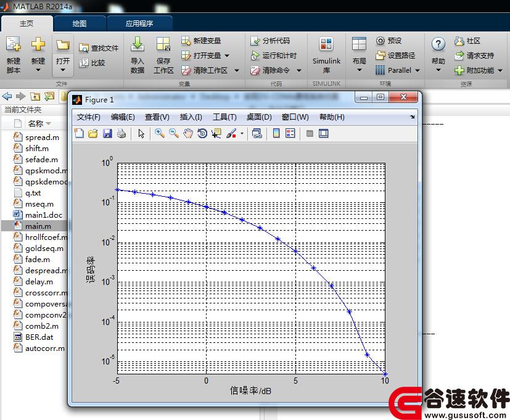Expand the Layout (布局) dropdown arrow

(359, 70)
